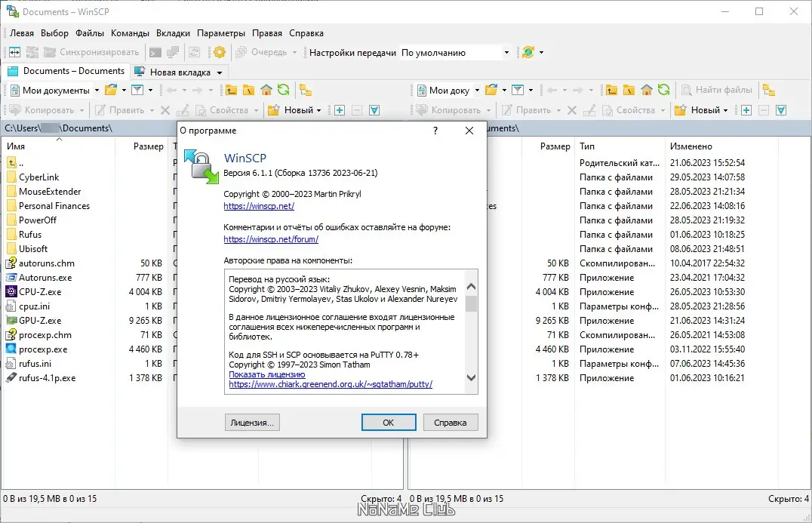Sort left panel by 'Имя' column
Image resolution: width=812 pixels, height=523 pixels.
(58, 146)
